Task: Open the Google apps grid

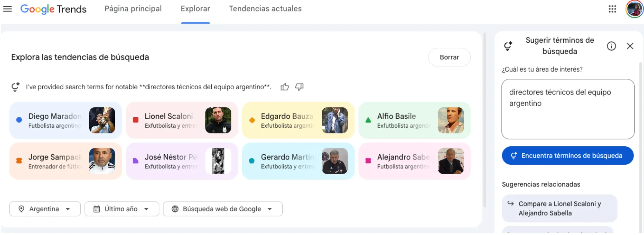Action: (612, 9)
